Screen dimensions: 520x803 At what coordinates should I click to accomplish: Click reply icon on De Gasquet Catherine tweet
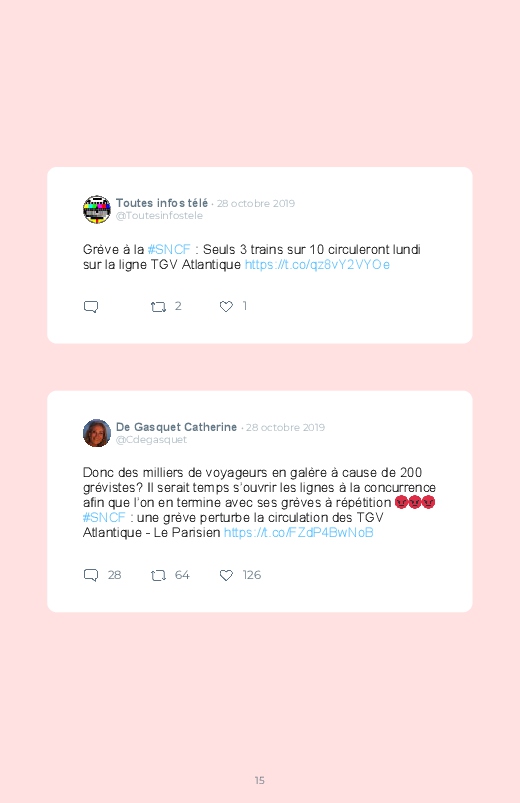(x=91, y=575)
